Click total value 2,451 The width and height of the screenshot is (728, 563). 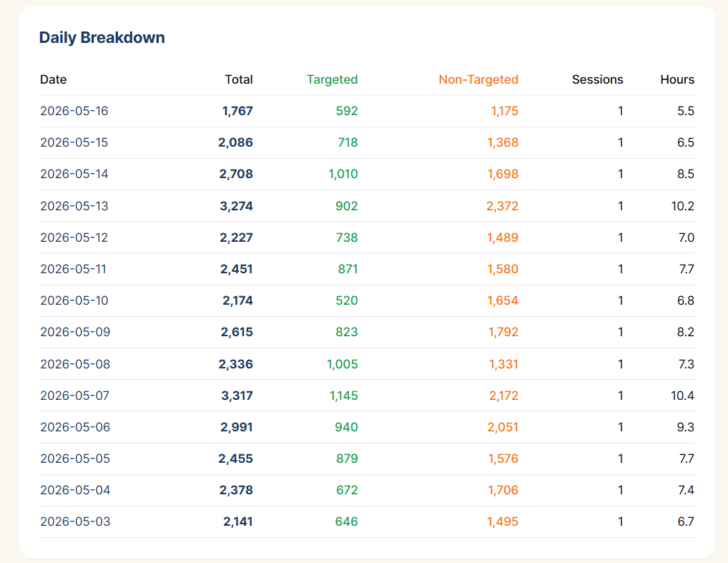tap(236, 269)
